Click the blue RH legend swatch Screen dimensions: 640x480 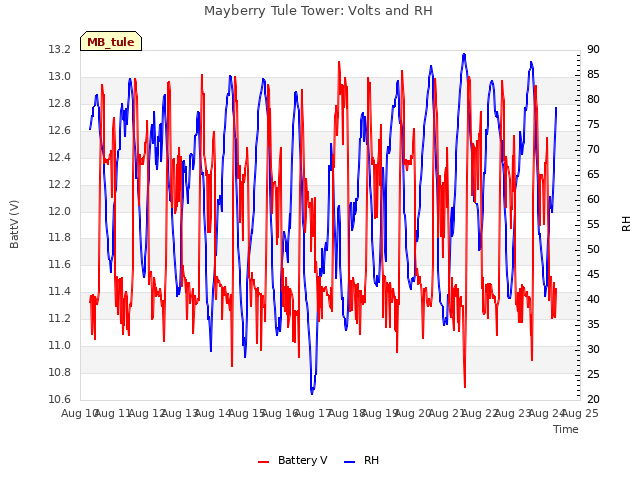350,462
